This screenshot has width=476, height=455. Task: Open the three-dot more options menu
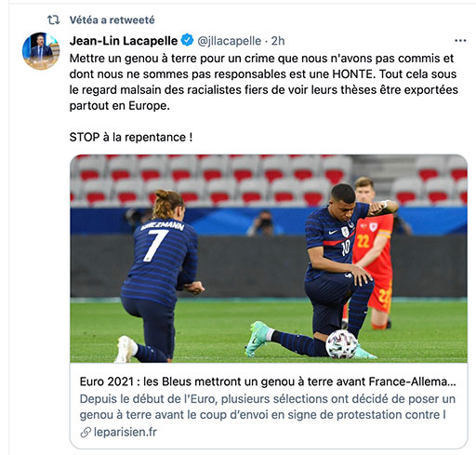(460, 41)
